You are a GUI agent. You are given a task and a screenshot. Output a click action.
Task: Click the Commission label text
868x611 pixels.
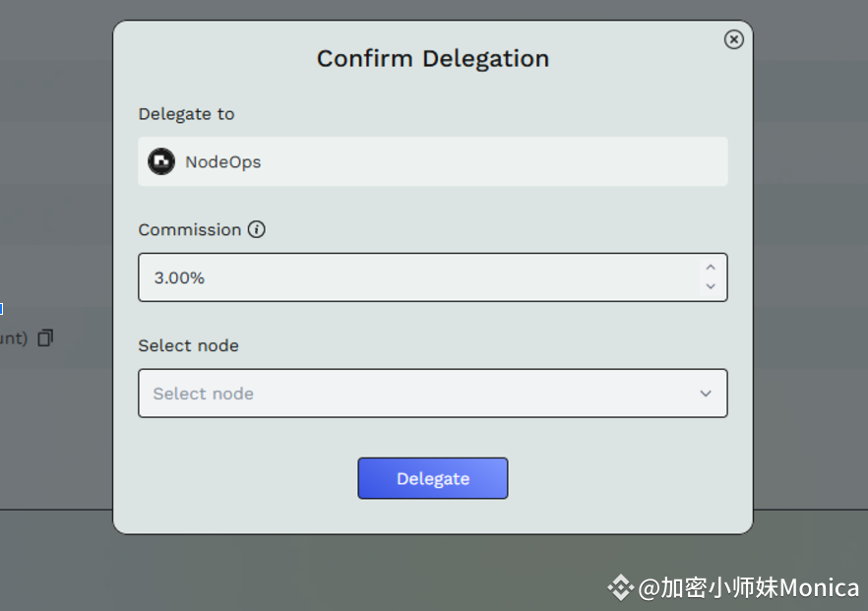pyautogui.click(x=189, y=229)
